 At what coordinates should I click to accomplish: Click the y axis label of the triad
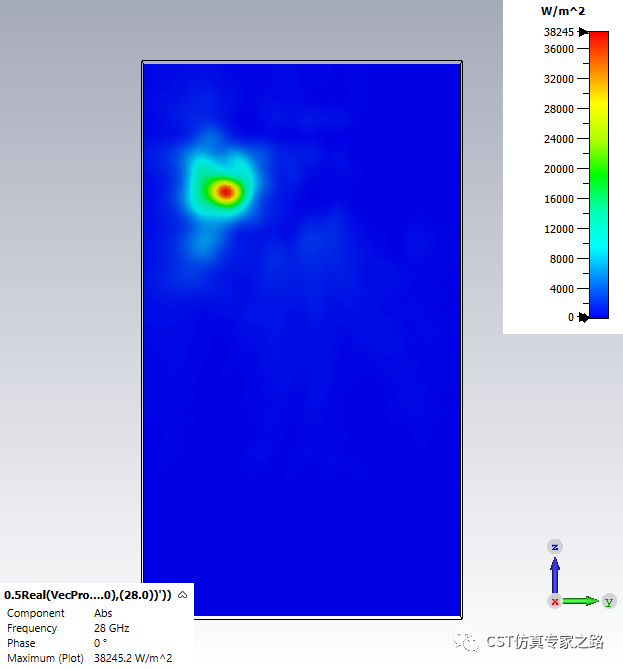(609, 601)
